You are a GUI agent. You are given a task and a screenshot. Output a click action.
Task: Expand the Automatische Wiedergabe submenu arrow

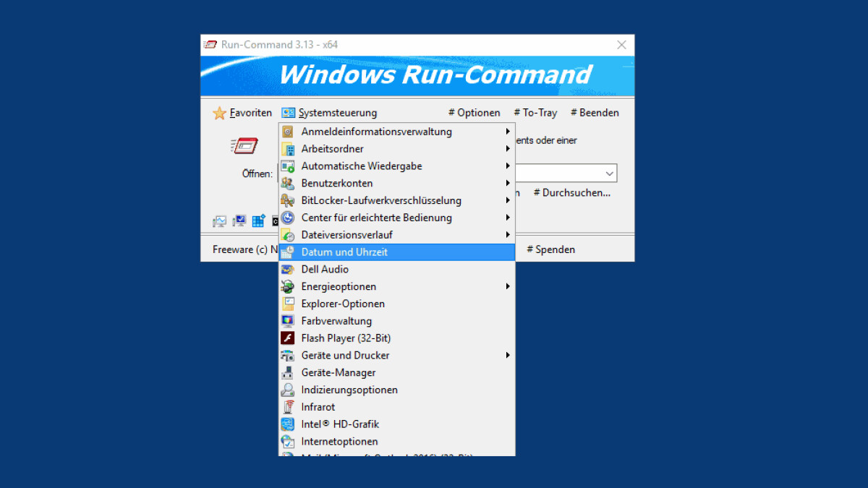pyautogui.click(x=508, y=166)
